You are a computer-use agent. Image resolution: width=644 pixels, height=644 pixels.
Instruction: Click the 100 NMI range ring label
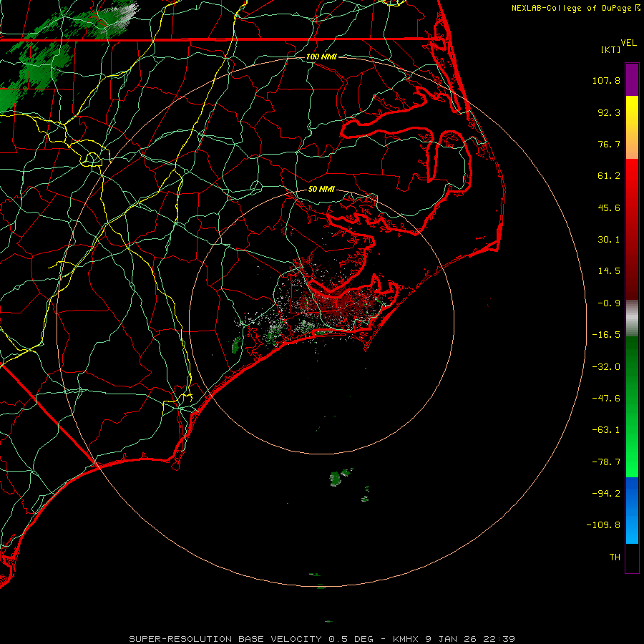[x=321, y=57]
